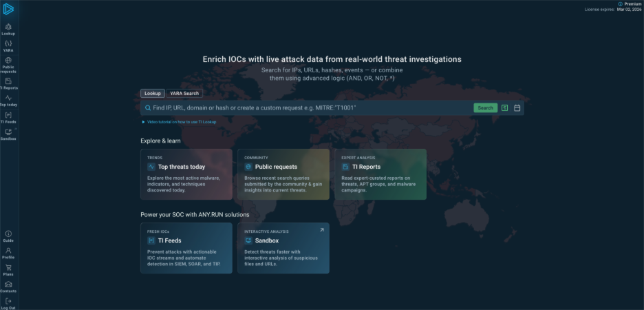Click the Premium license label
Viewport: 644px width, 310px height.
click(x=632, y=3)
